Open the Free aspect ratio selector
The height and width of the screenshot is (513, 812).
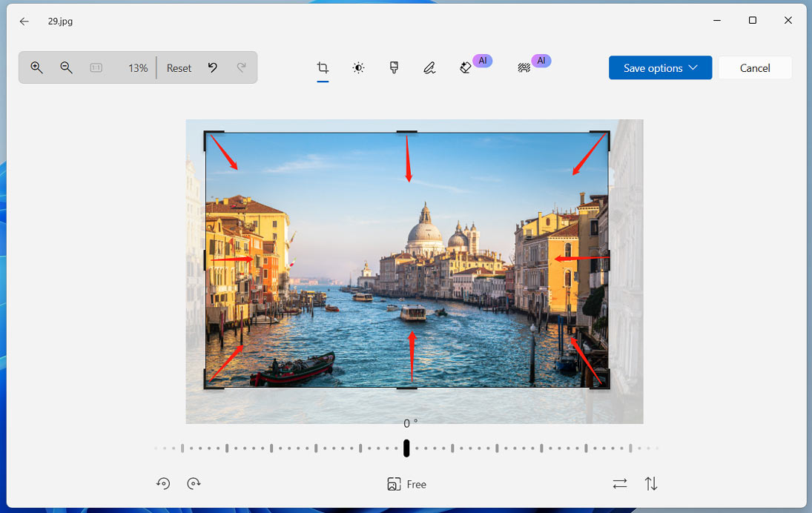[406, 483]
